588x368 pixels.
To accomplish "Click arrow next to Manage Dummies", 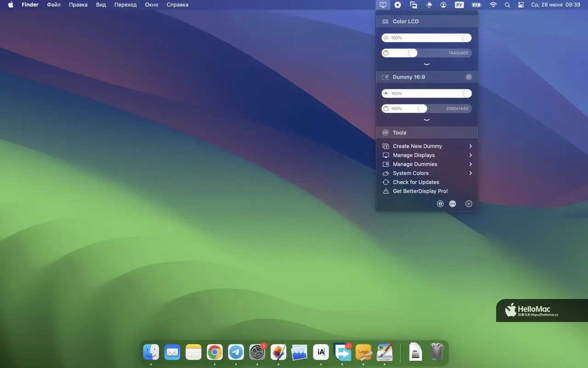I will [x=471, y=164].
